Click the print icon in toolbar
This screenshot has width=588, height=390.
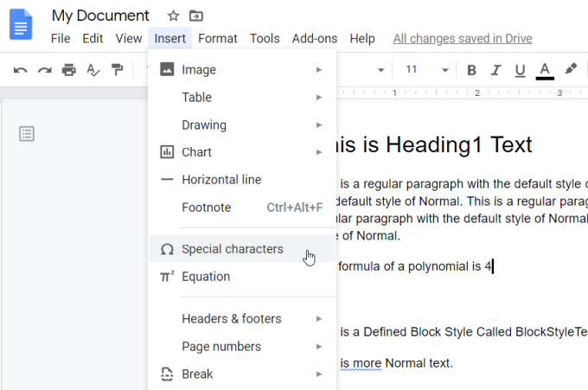click(x=69, y=70)
